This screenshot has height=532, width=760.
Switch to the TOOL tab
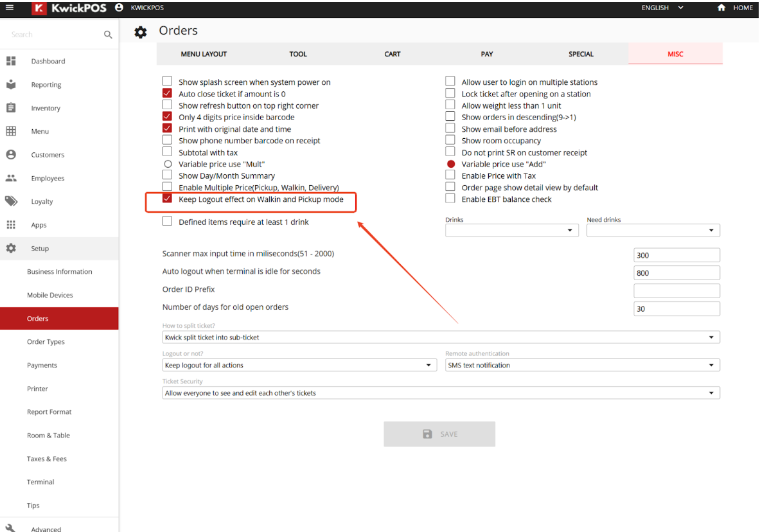pos(298,54)
